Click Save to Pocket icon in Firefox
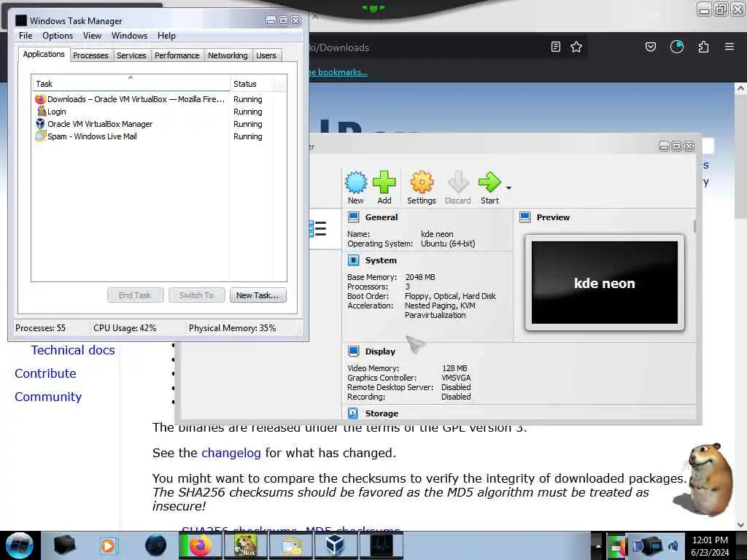 click(650, 47)
